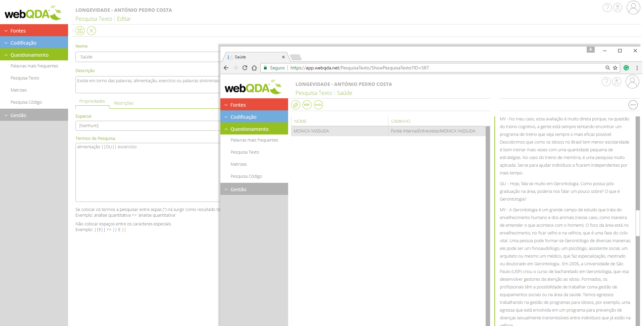Click the support figure icon in back window header

(618, 7)
